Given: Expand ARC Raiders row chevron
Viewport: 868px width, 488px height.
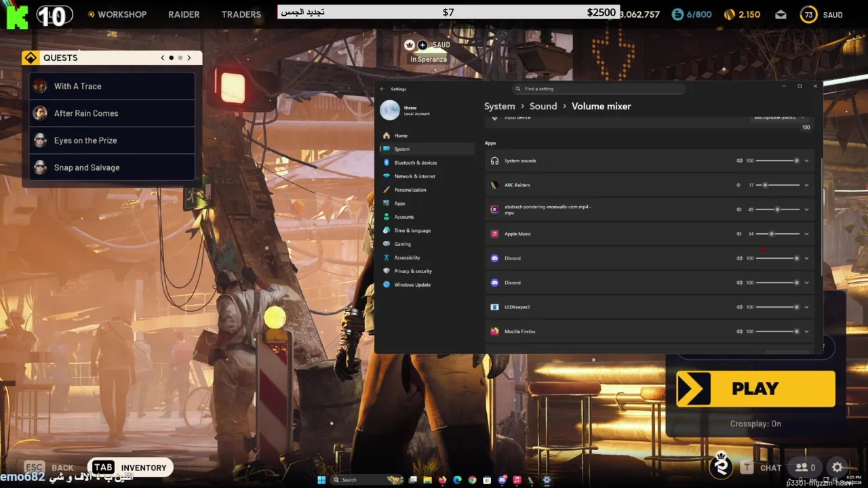Looking at the screenshot, I should click(x=806, y=185).
